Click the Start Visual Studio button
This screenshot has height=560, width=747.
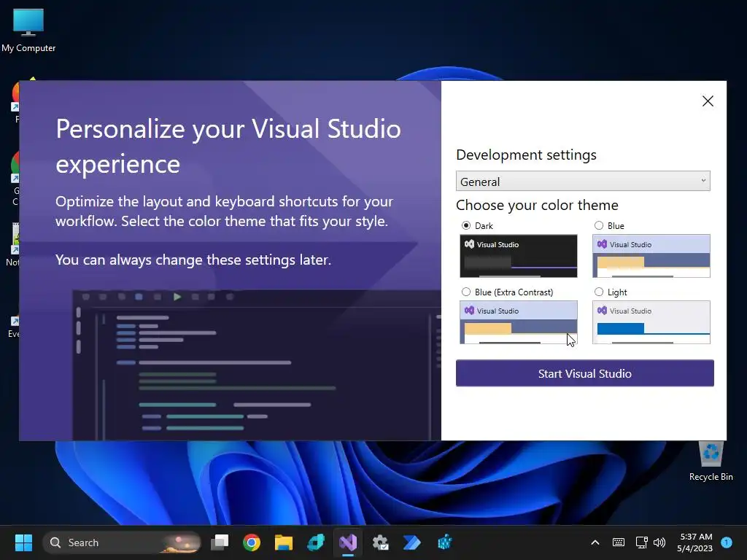[584, 373]
